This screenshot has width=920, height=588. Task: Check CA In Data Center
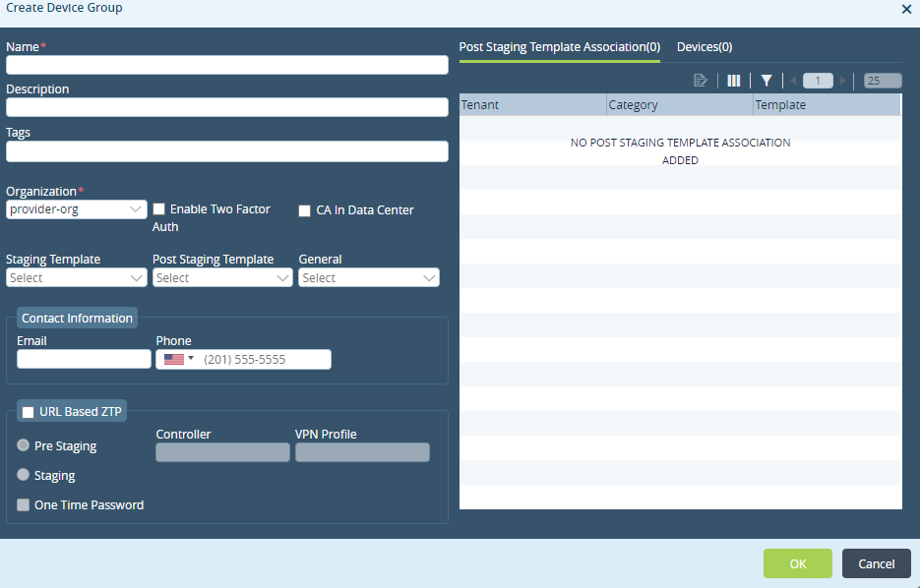pos(305,210)
